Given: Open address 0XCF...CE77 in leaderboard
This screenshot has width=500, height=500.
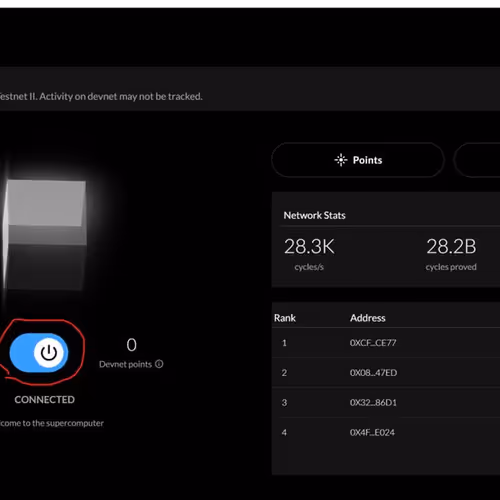Looking at the screenshot, I should pos(373,343).
